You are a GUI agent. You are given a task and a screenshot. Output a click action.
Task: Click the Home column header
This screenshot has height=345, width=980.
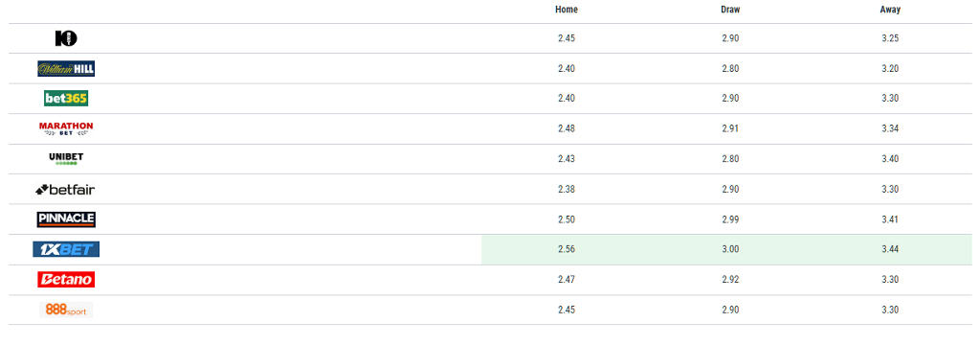[567, 10]
